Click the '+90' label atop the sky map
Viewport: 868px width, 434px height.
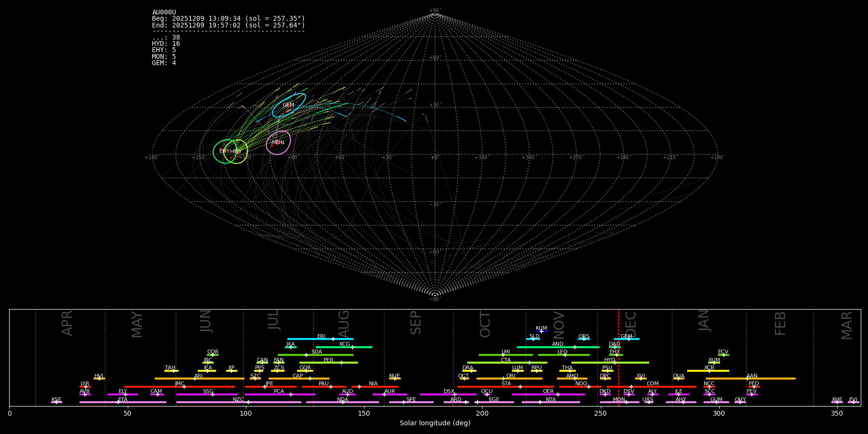coord(434,11)
